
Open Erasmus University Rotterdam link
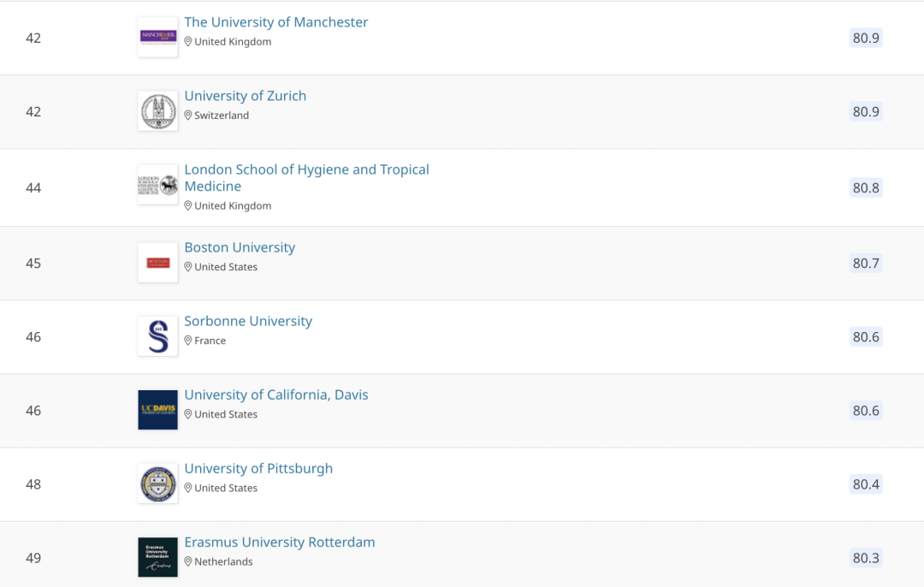pyautogui.click(x=280, y=542)
